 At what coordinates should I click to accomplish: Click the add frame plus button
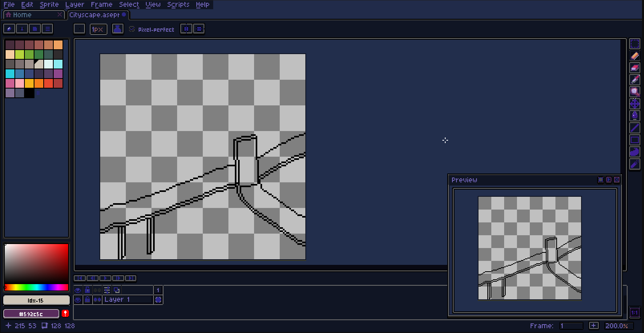point(594,326)
